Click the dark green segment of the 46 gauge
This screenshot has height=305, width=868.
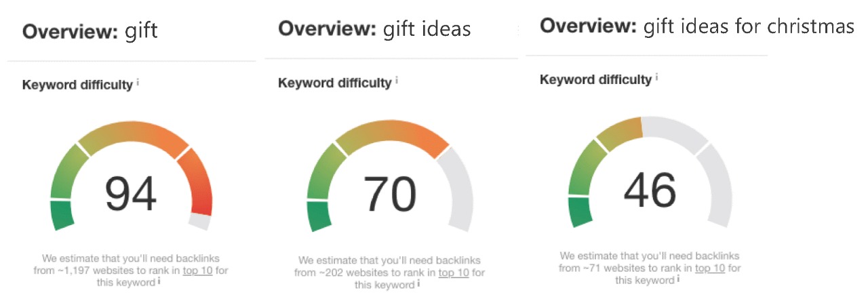(x=580, y=211)
